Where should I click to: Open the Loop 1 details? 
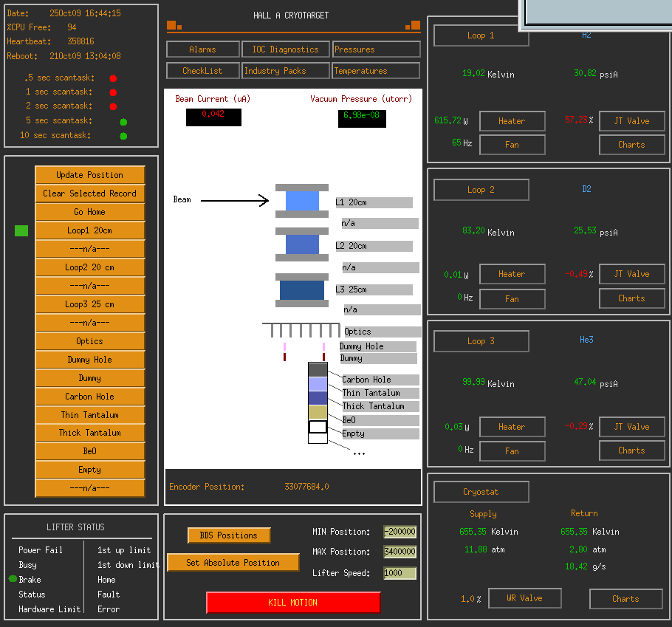[x=481, y=35]
